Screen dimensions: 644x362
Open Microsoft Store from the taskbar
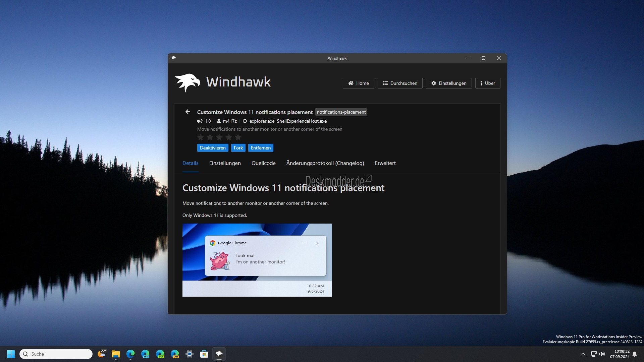(x=204, y=354)
